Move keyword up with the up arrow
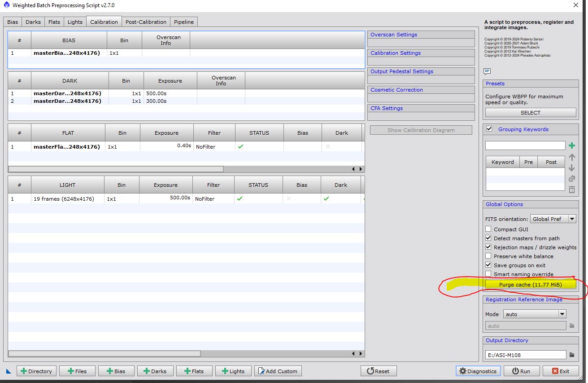588x383 pixels. point(571,157)
